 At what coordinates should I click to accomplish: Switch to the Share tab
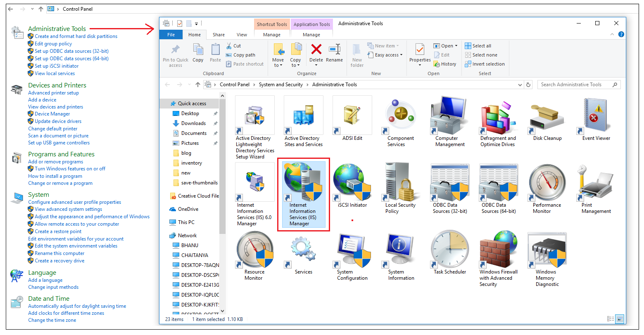pos(219,35)
